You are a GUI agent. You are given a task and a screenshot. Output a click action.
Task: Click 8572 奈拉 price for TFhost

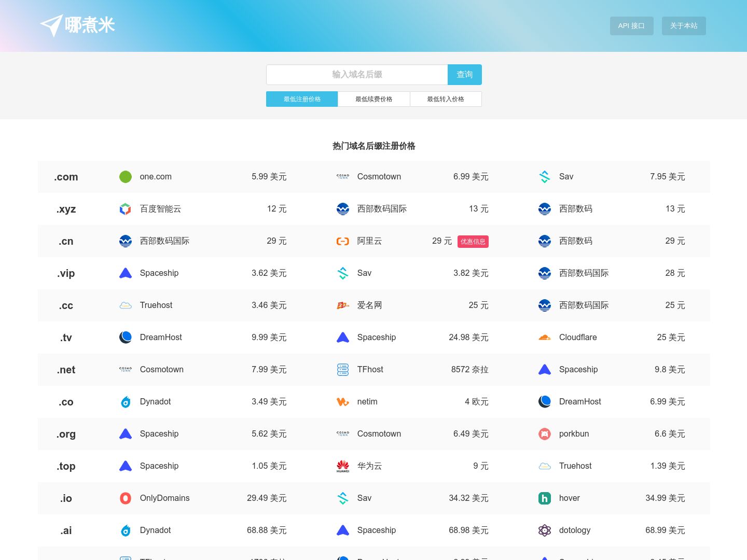pos(470,370)
